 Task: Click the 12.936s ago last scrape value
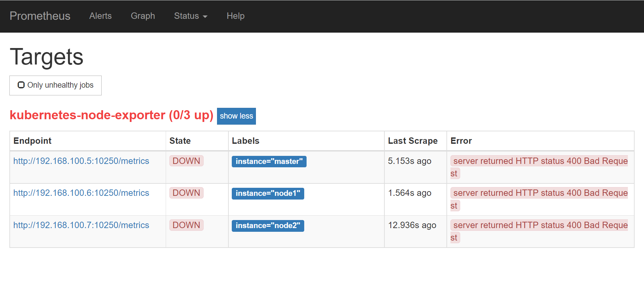pyautogui.click(x=412, y=225)
